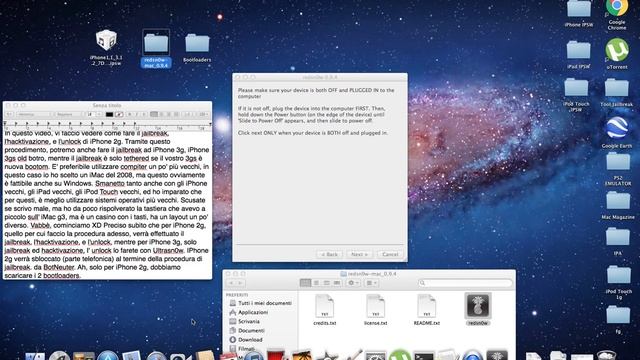The height and width of the screenshot is (360, 640).
Task: Open PS2 EMULATOR desktop folder
Action: [x=618, y=169]
